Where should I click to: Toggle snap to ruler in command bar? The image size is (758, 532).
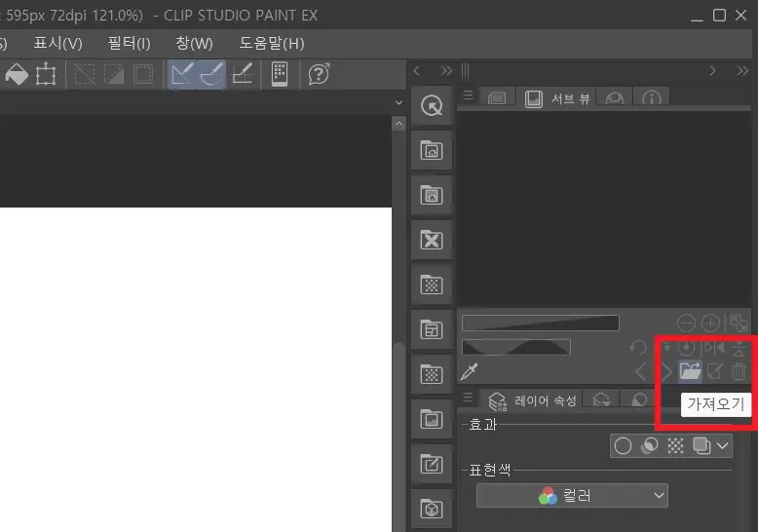(181, 74)
